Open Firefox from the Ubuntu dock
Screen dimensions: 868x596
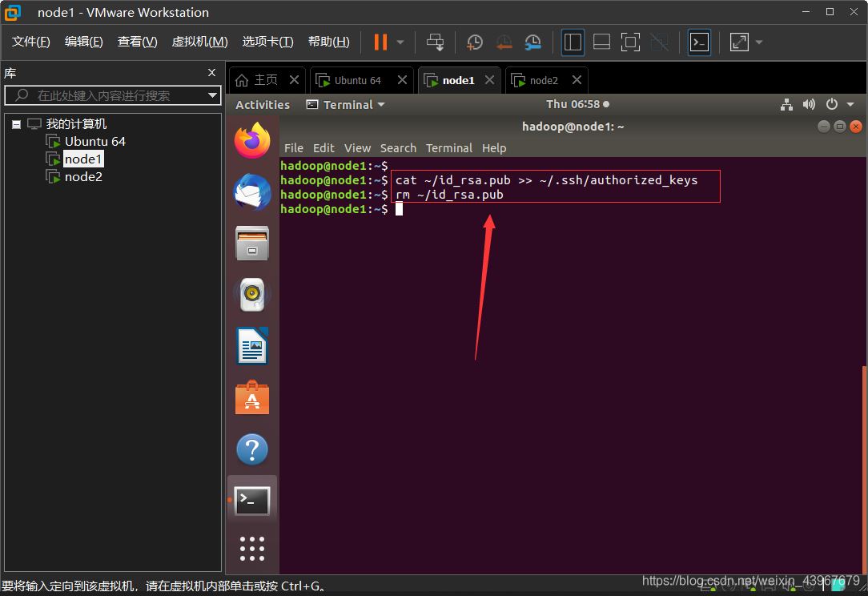tap(252, 142)
